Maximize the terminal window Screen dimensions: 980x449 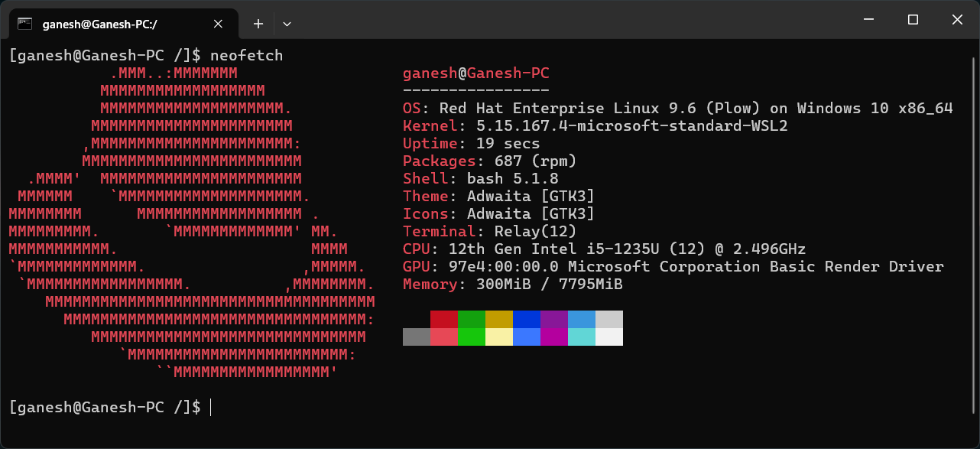[913, 20]
